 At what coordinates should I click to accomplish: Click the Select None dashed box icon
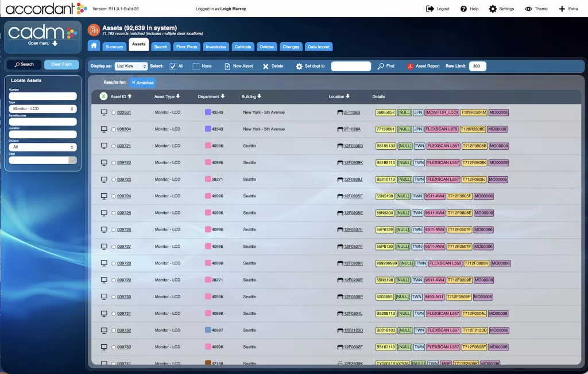click(196, 67)
